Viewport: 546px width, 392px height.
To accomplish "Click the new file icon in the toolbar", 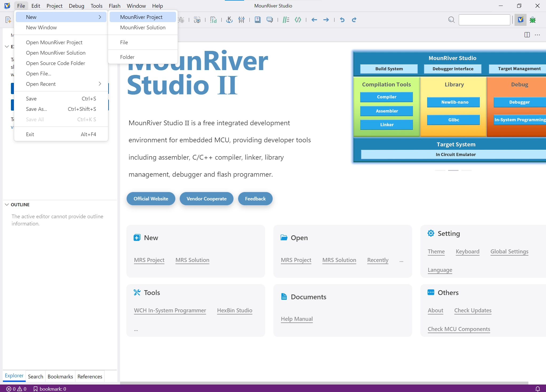I will pos(8,20).
